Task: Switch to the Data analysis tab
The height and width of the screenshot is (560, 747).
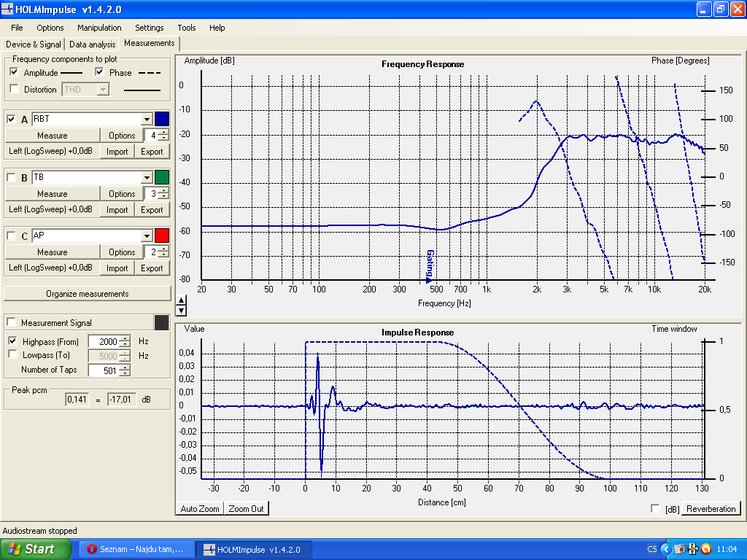Action: click(x=92, y=44)
